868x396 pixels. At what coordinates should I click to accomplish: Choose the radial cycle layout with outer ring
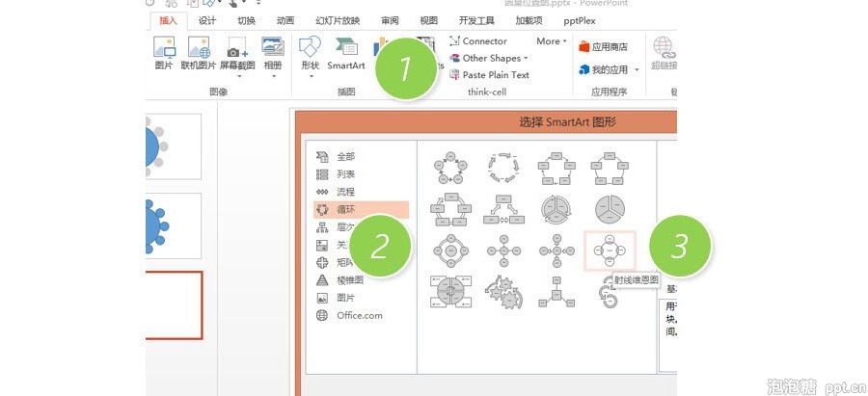pyautogui.click(x=450, y=251)
